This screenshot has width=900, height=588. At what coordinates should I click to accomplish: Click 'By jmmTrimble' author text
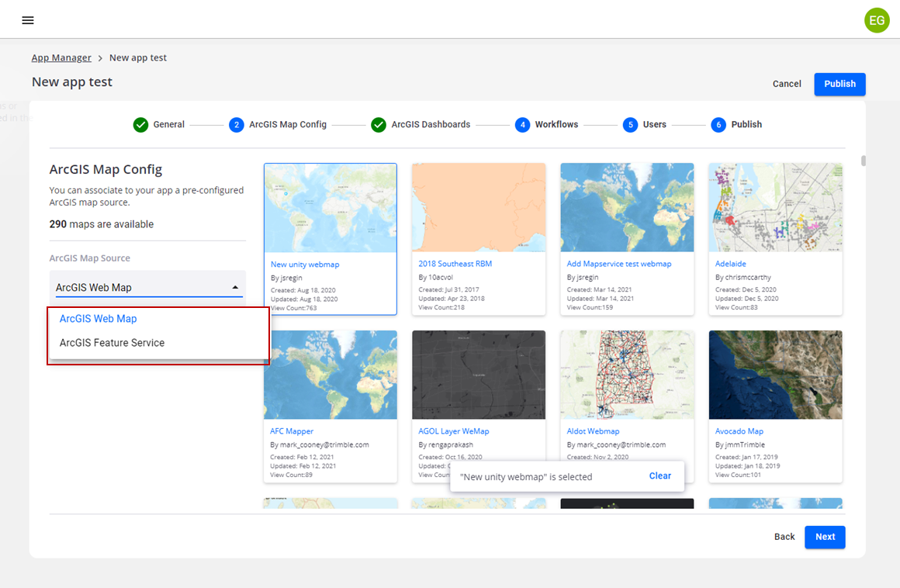(740, 444)
